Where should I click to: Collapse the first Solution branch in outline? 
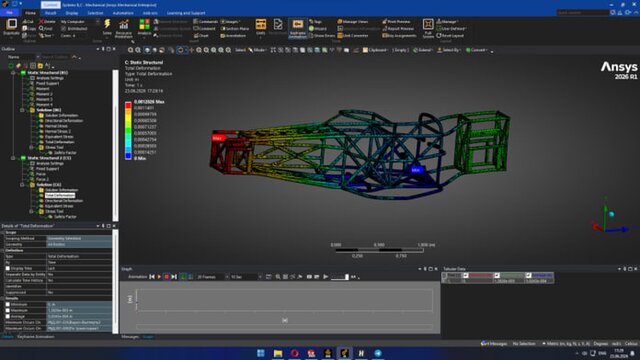[x=22, y=110]
